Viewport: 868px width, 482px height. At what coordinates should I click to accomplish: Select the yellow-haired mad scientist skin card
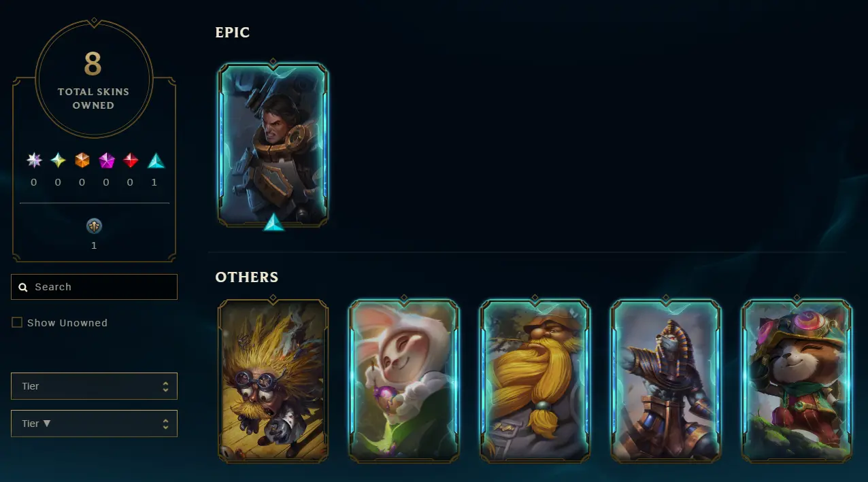[x=273, y=381]
